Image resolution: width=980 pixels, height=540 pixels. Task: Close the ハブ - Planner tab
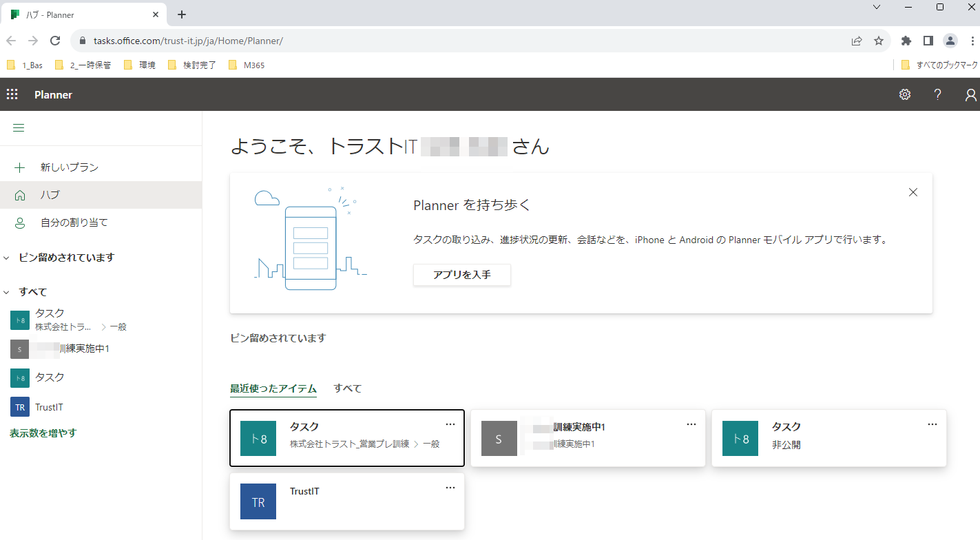click(156, 14)
